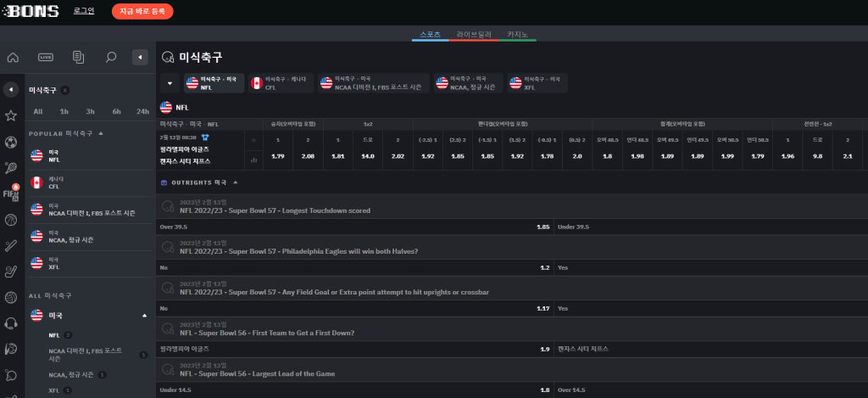Select the NCAA, 정규 시즌 chip at top
This screenshot has width=868, height=398.
[468, 83]
